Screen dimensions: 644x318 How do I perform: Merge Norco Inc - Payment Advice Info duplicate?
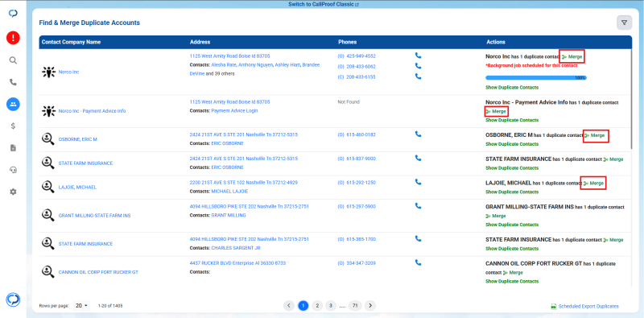coord(496,111)
